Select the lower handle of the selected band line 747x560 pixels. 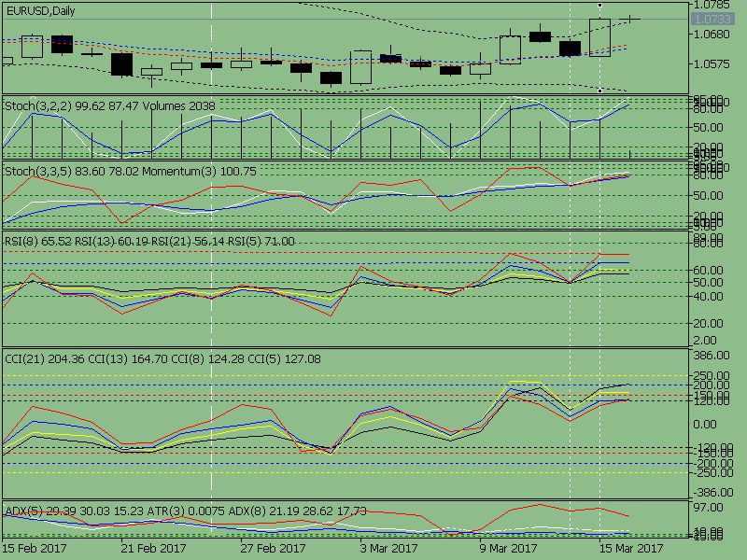(599, 90)
